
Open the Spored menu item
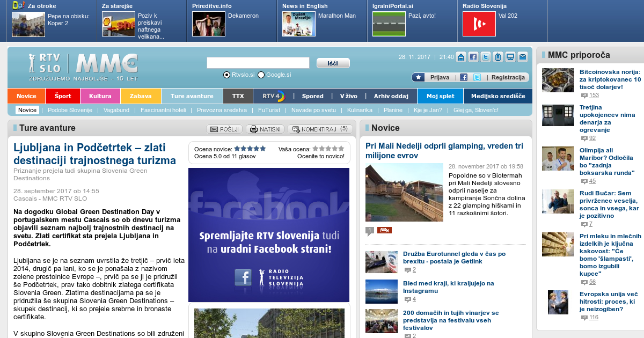pos(312,96)
